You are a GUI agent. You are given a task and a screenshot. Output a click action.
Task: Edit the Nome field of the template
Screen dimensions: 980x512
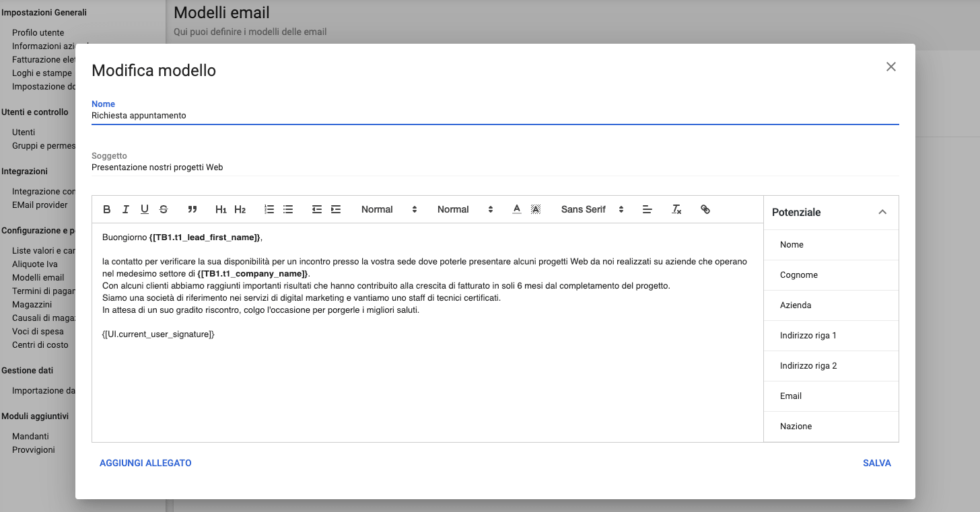[x=269, y=115]
